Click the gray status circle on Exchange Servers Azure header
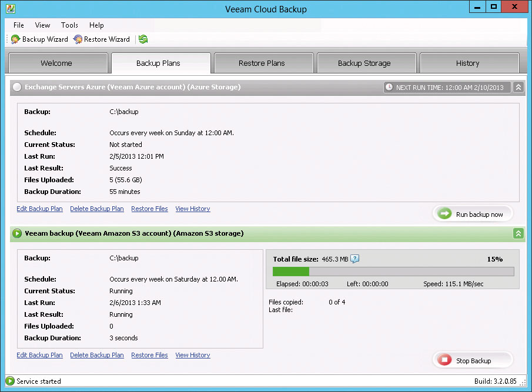 tap(16, 86)
